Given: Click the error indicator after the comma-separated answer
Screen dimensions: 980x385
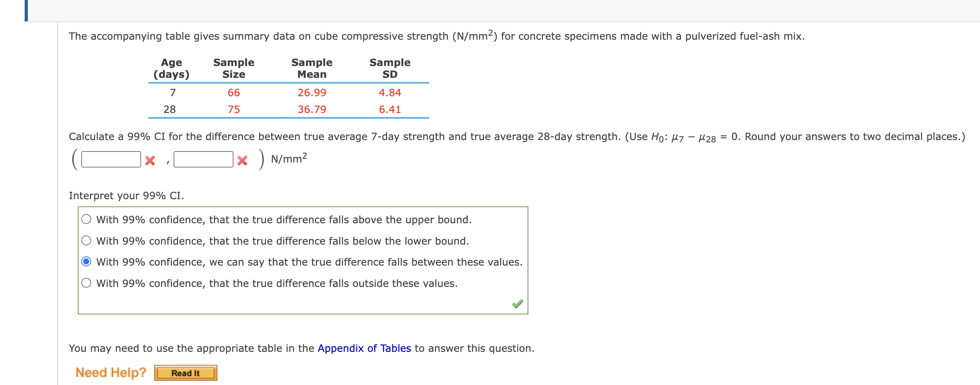Looking at the screenshot, I should [243, 160].
